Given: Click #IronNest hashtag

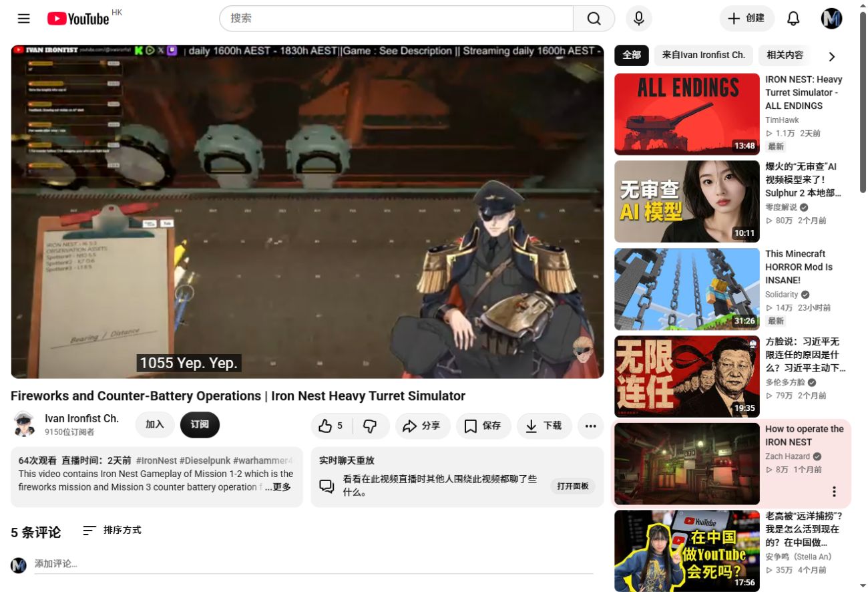Looking at the screenshot, I should coord(156,460).
